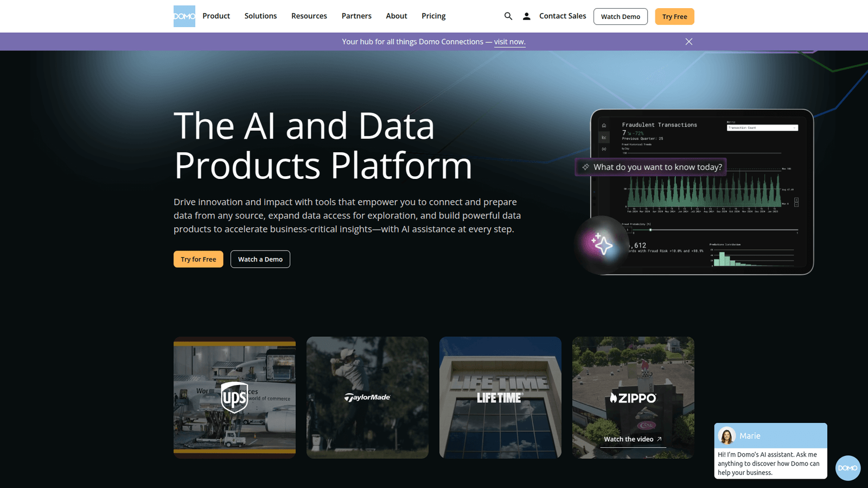This screenshot has width=868, height=488.
Task: Open the visit now link in the banner
Action: pyautogui.click(x=509, y=41)
